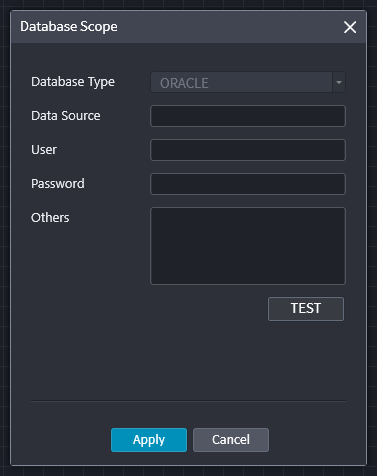The height and width of the screenshot is (476, 377).
Task: Click the Database Scope title text
Action: 69,27
